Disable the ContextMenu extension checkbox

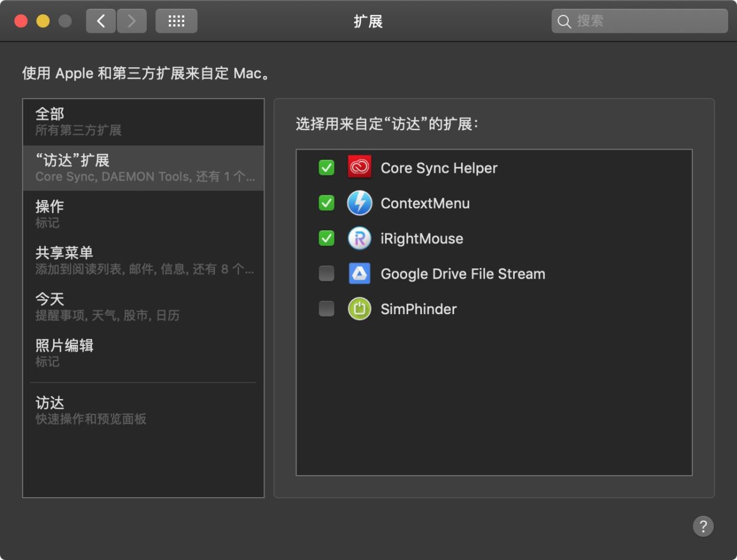pos(326,203)
